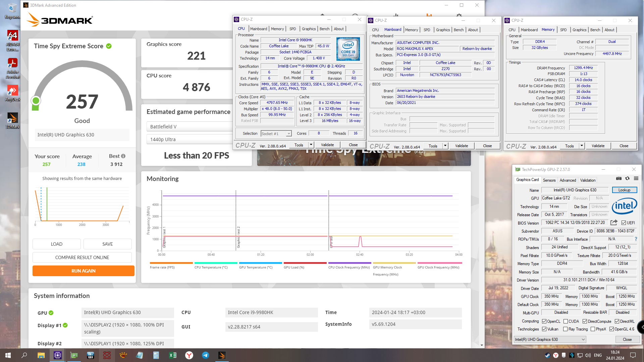
Task: Click COMPARE RESULT ONLINE
Action: pos(82,257)
